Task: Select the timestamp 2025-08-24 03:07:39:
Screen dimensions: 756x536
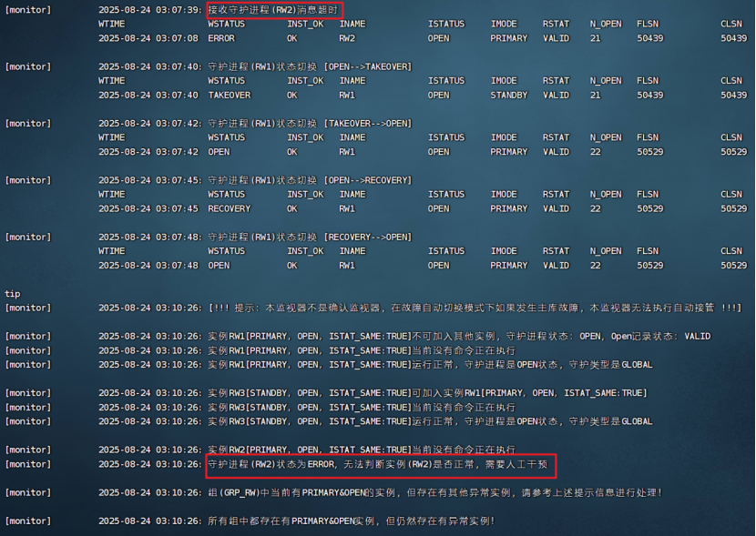Action: point(150,10)
